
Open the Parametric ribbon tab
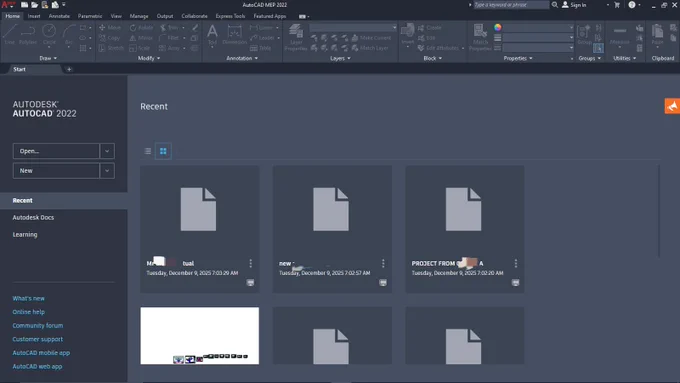[x=90, y=16]
